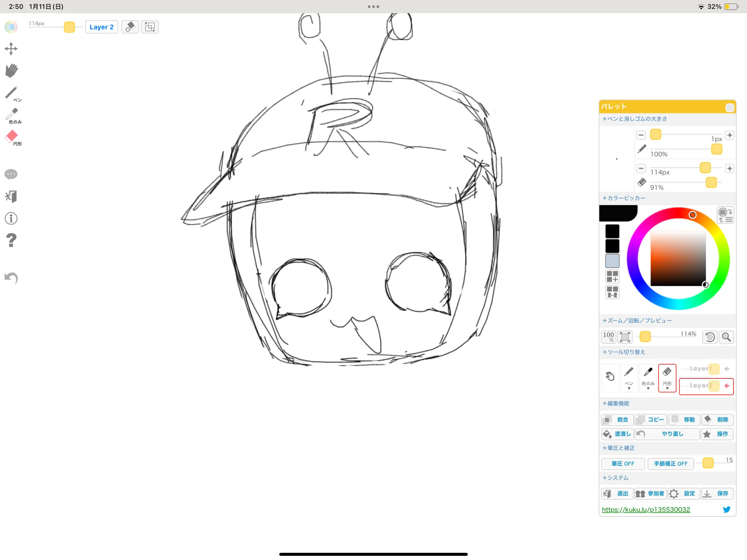The width and height of the screenshot is (747, 560).
Task: Click the 退出 leave button
Action: pos(617,494)
